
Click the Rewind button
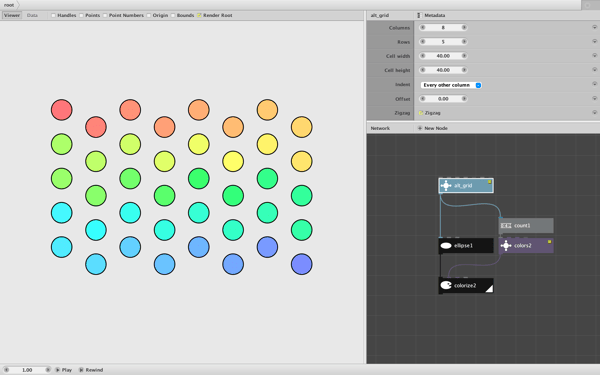pyautogui.click(x=91, y=370)
